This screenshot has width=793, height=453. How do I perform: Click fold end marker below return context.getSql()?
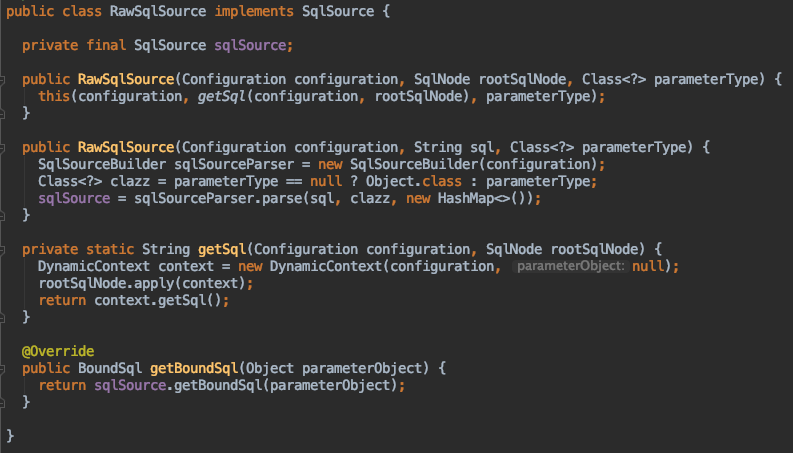[x=5, y=317]
